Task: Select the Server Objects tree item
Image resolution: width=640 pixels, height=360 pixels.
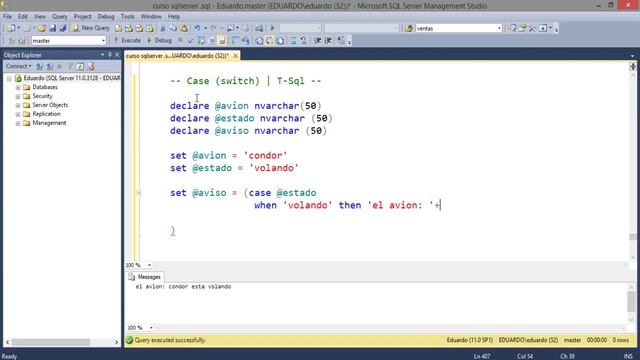Action: (x=50, y=105)
